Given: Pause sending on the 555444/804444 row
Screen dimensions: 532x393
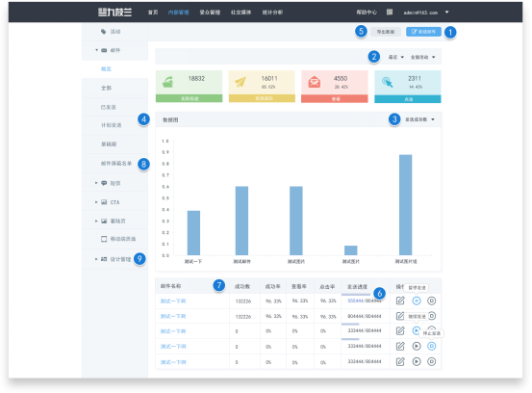Looking at the screenshot, I should (x=417, y=301).
